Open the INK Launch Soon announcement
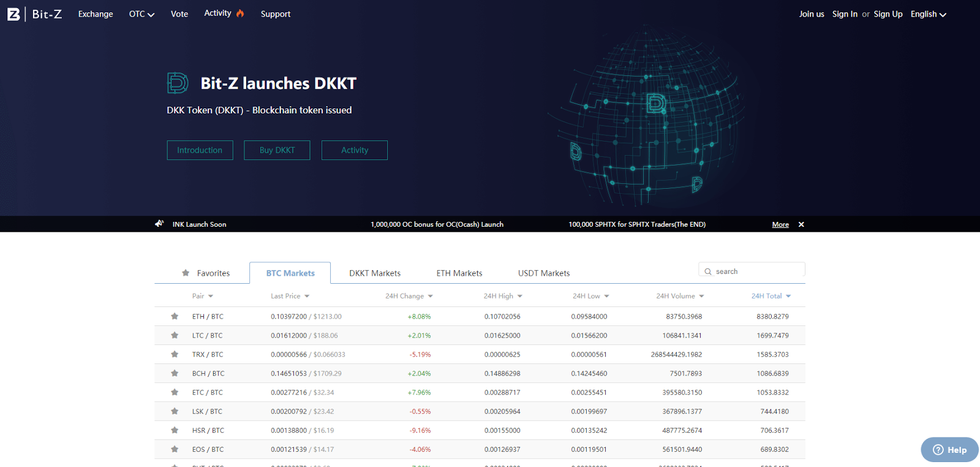 [199, 224]
